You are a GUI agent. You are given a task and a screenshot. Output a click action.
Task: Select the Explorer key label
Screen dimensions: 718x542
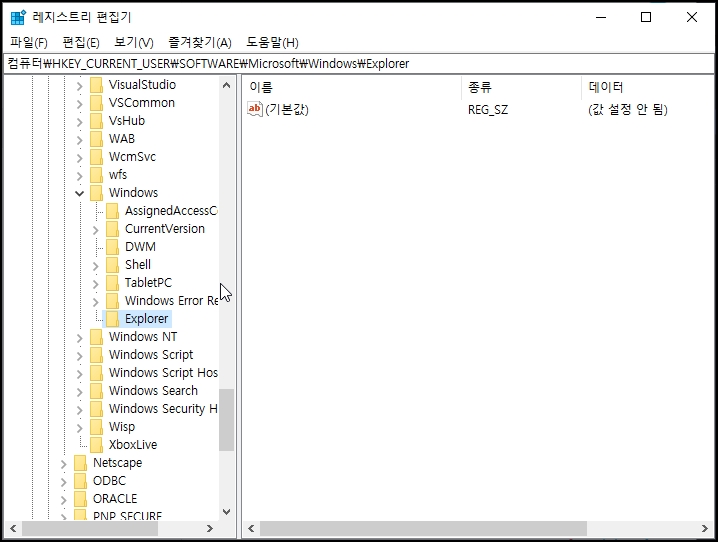tap(147, 319)
